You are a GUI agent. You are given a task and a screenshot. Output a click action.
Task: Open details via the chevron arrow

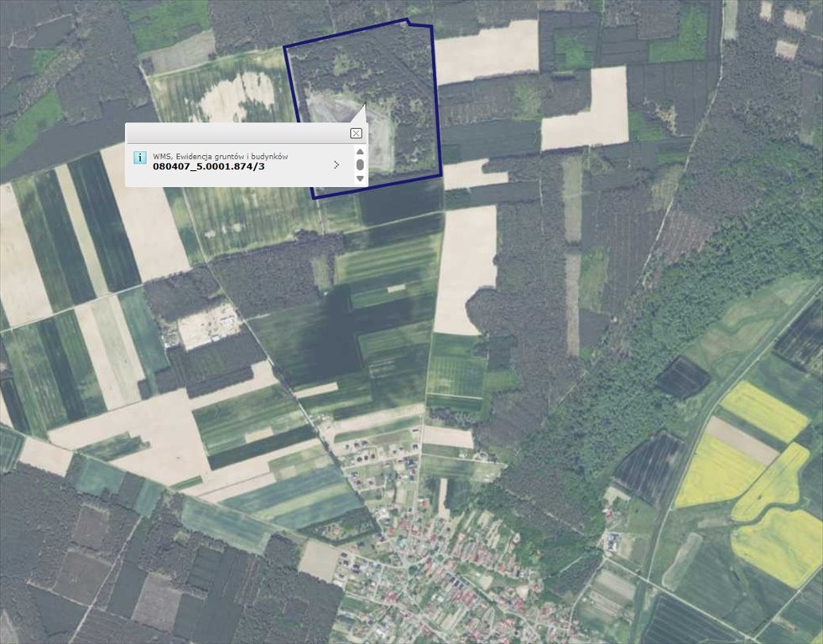coord(336,164)
